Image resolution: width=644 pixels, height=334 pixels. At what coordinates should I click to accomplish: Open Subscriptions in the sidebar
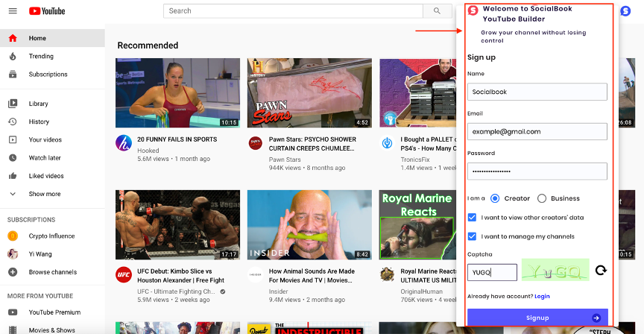tap(52, 75)
